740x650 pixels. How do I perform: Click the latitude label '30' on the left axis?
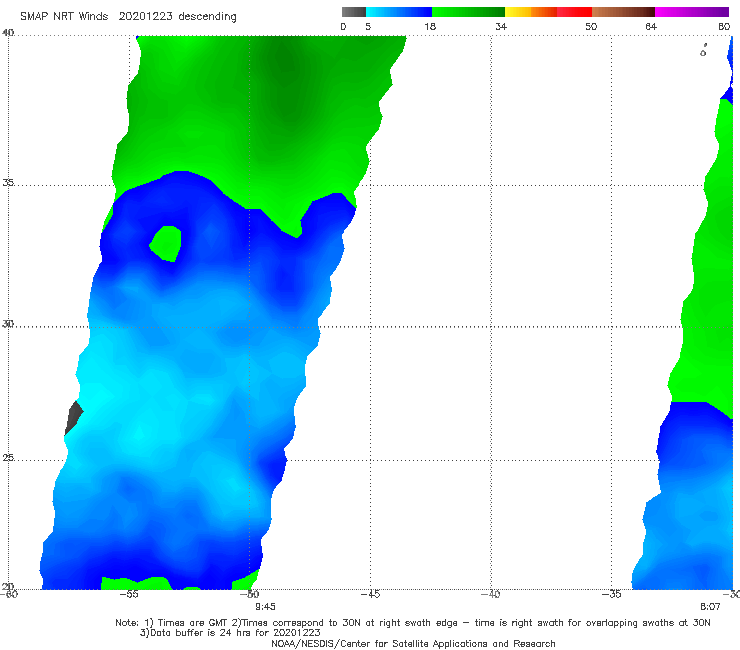(x=8, y=324)
